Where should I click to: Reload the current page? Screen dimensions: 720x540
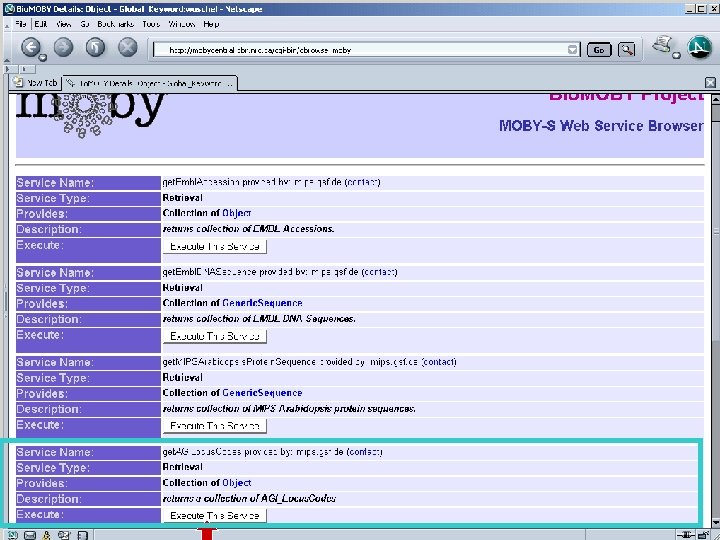(x=96, y=47)
